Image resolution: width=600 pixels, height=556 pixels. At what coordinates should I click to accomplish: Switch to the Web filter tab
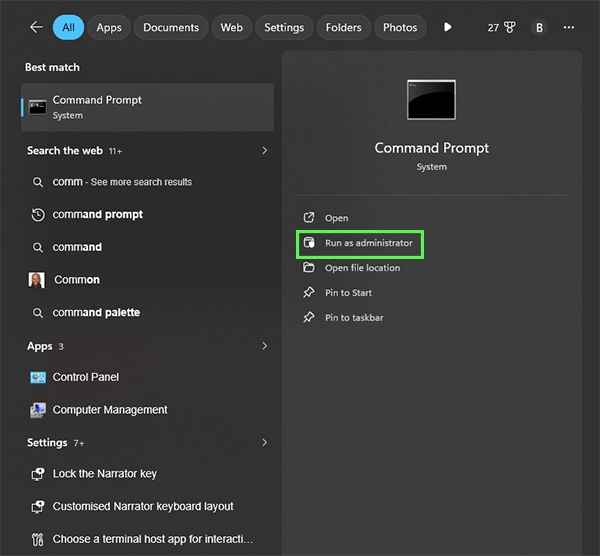coord(232,28)
